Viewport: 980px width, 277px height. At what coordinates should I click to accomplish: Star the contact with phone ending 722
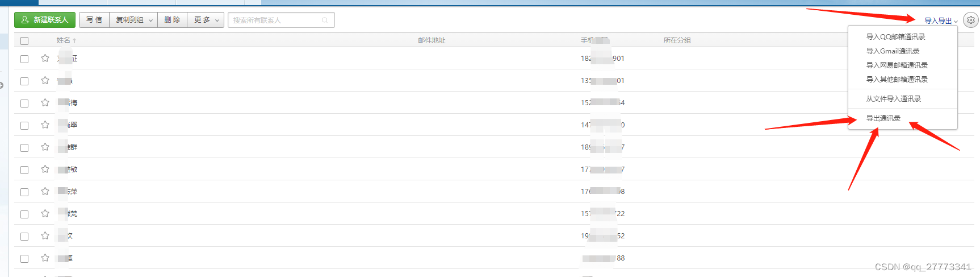click(x=45, y=214)
